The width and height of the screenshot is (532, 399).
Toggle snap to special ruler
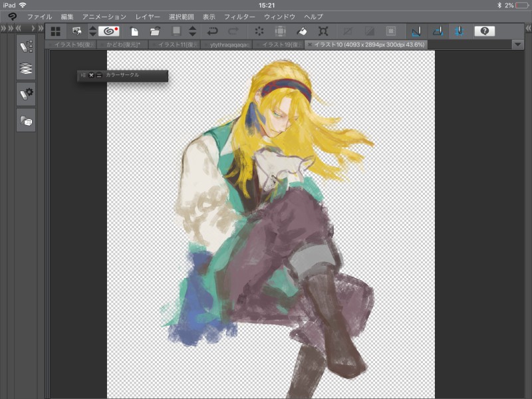click(438, 31)
